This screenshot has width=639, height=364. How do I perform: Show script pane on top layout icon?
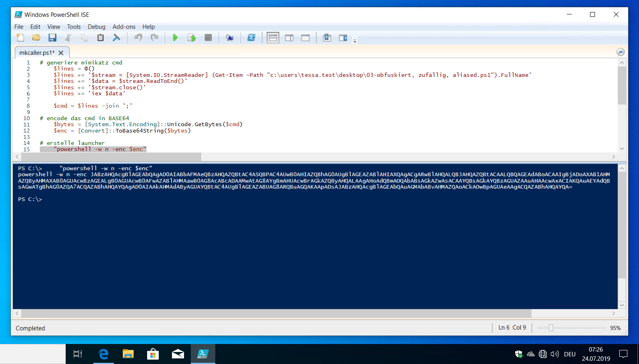[273, 38]
